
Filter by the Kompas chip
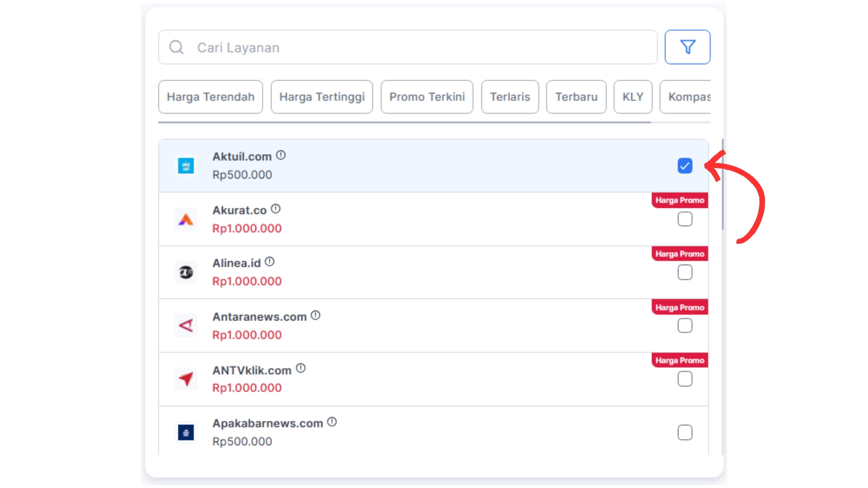click(685, 97)
